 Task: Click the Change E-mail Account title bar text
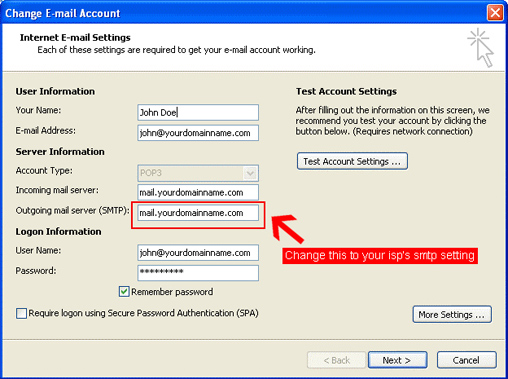63,13
